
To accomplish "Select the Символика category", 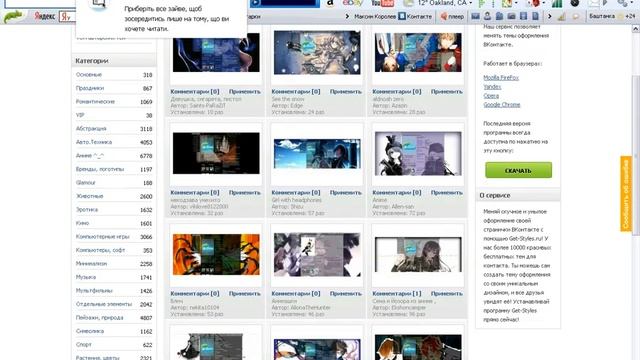I will pyautogui.click(x=90, y=331).
